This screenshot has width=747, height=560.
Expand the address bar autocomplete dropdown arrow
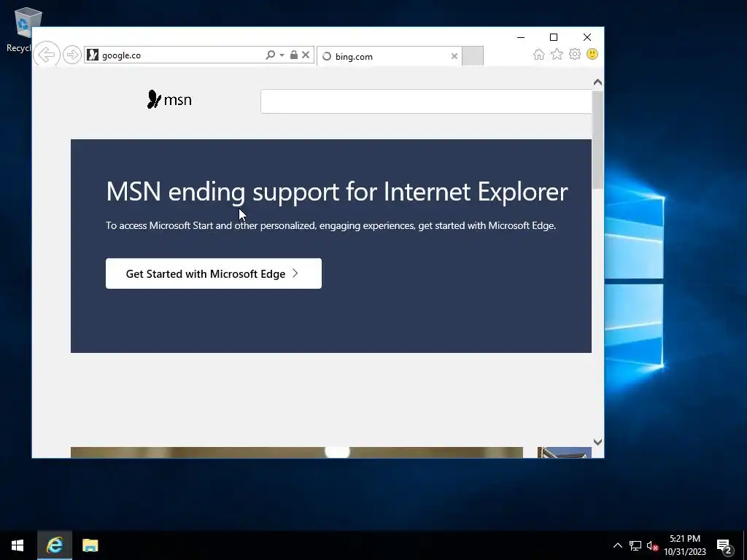coord(282,55)
